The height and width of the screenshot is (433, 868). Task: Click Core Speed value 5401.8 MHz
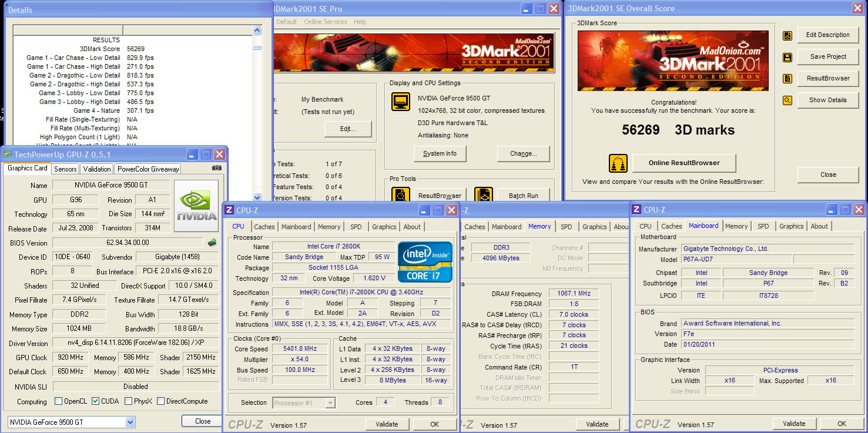pyautogui.click(x=300, y=348)
